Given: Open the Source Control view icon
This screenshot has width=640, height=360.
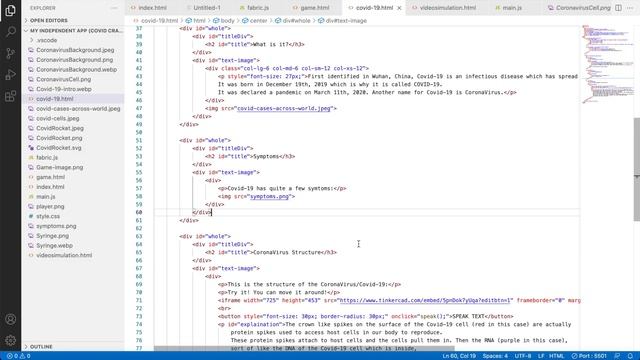Looking at the screenshot, I should (10, 53).
